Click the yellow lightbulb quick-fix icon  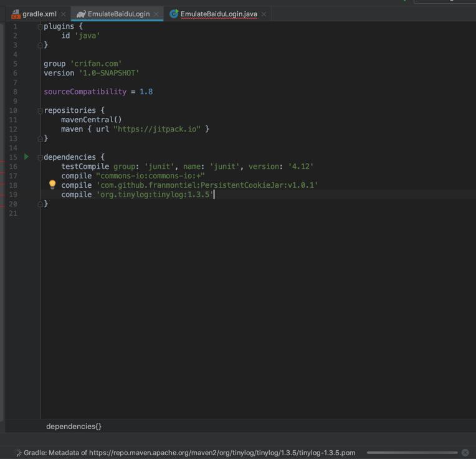(52, 185)
